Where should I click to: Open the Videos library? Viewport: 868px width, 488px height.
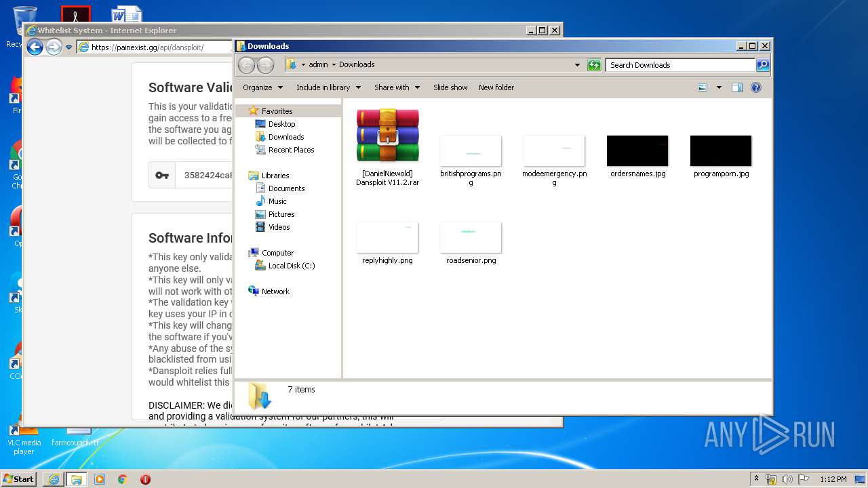click(279, 227)
